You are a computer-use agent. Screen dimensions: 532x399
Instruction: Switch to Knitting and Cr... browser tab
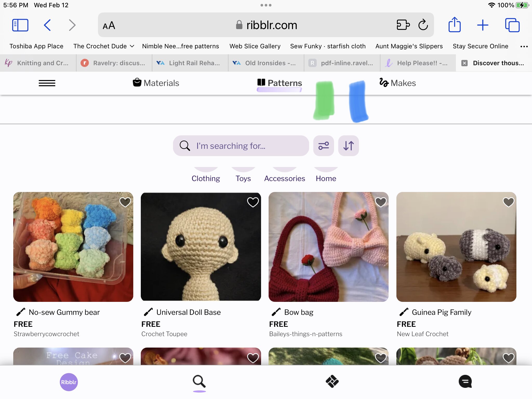pos(38,63)
